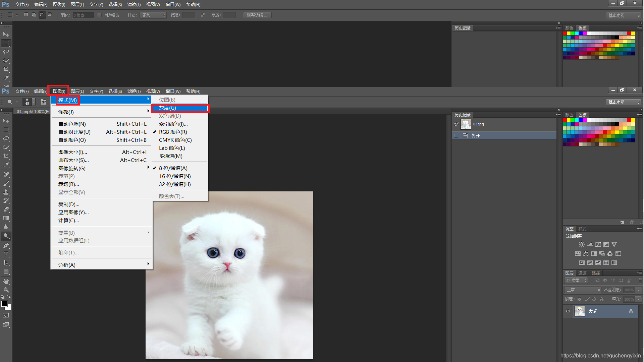Add a Levels adjustment
The height and width of the screenshot is (362, 644).
click(590, 245)
